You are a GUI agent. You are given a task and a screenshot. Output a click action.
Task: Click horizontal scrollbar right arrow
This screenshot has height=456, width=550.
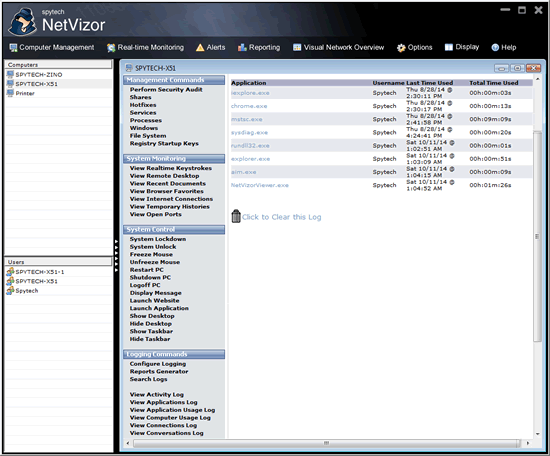(528, 443)
